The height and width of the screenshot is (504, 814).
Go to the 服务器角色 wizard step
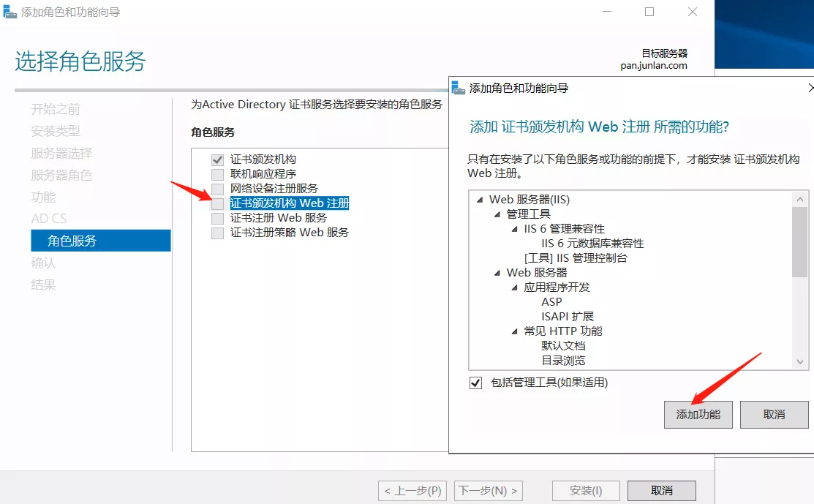pyautogui.click(x=61, y=175)
